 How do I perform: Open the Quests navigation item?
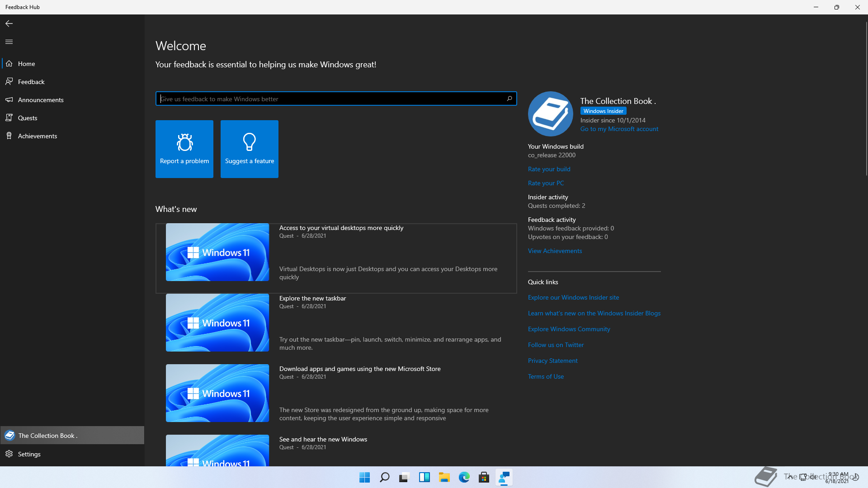point(72,118)
